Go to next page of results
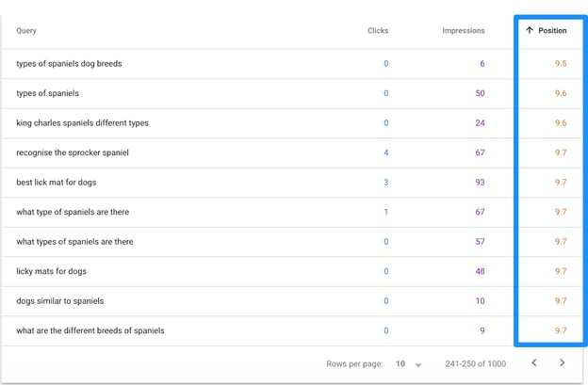Screen dimensions: 588x385 click(563, 362)
